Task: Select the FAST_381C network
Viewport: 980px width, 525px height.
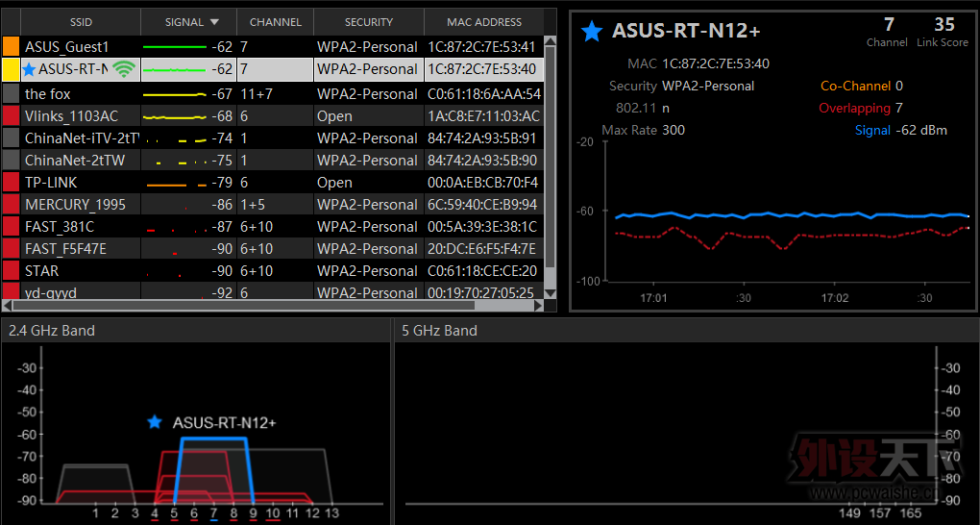Action: tap(273, 227)
